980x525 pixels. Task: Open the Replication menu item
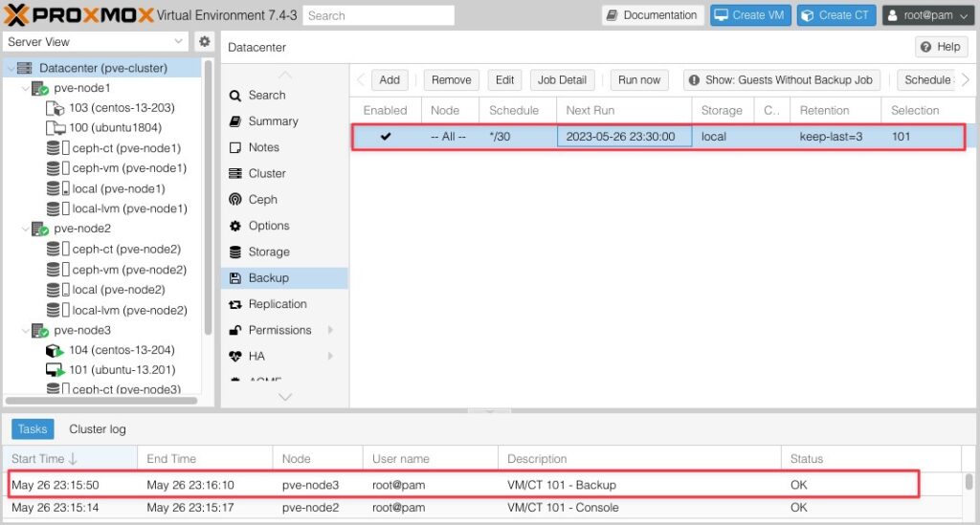284,305
